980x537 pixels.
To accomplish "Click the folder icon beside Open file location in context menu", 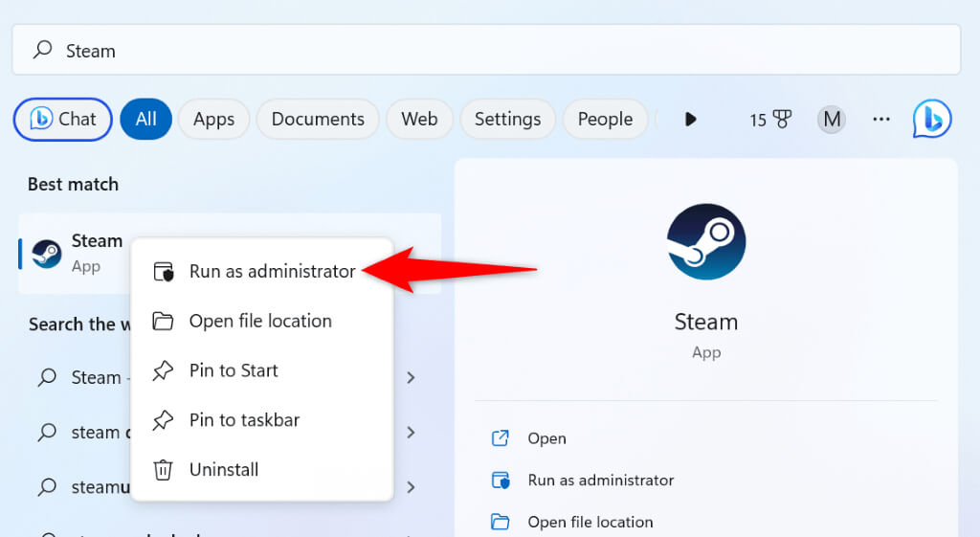I will click(x=164, y=321).
